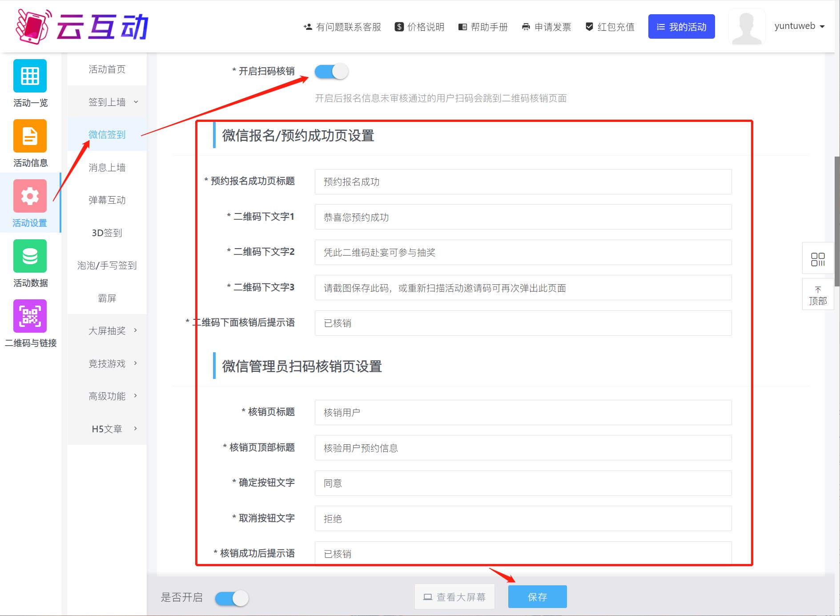Screen dimensions: 840x616
Task: Click the floating QR code icon on right
Action: pyautogui.click(x=817, y=259)
